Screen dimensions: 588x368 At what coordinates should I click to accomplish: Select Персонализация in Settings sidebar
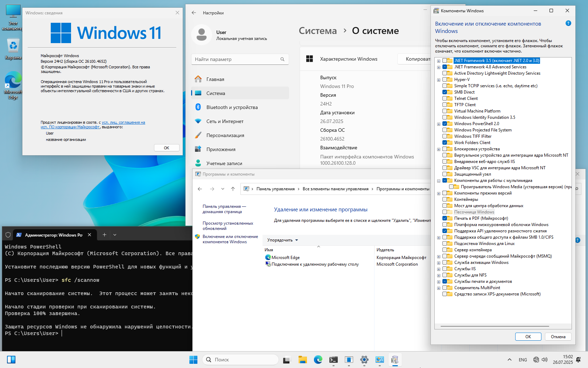(x=225, y=135)
